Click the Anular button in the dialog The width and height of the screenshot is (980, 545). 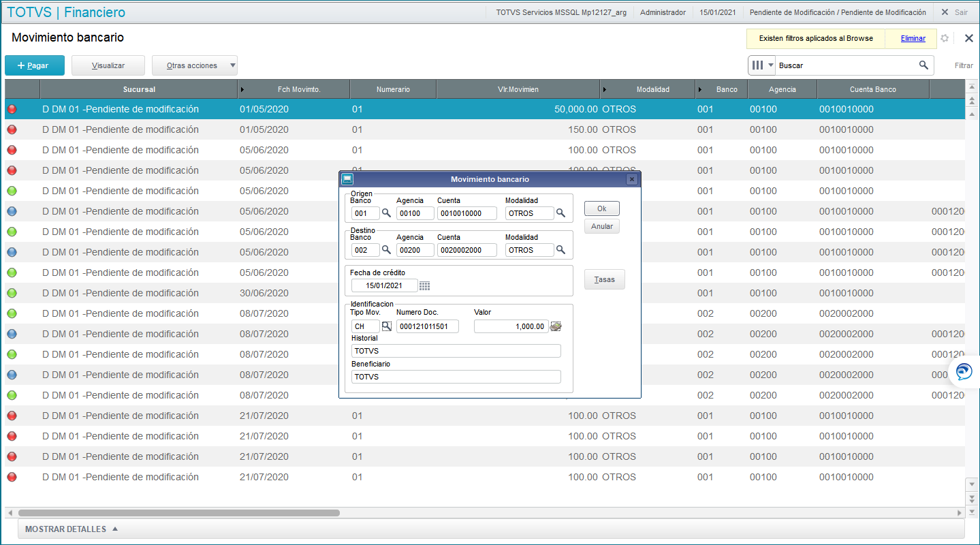click(602, 226)
